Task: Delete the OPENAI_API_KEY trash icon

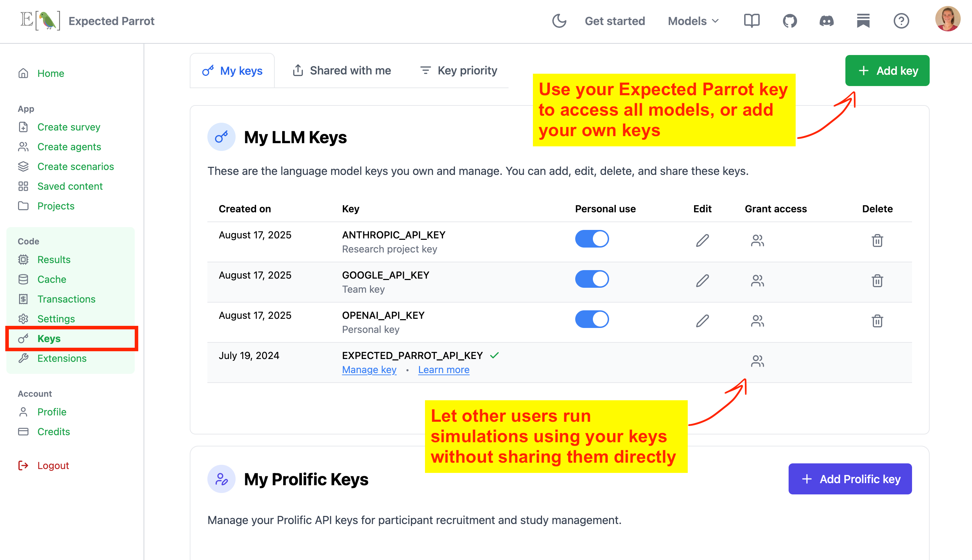Action: [x=877, y=321]
